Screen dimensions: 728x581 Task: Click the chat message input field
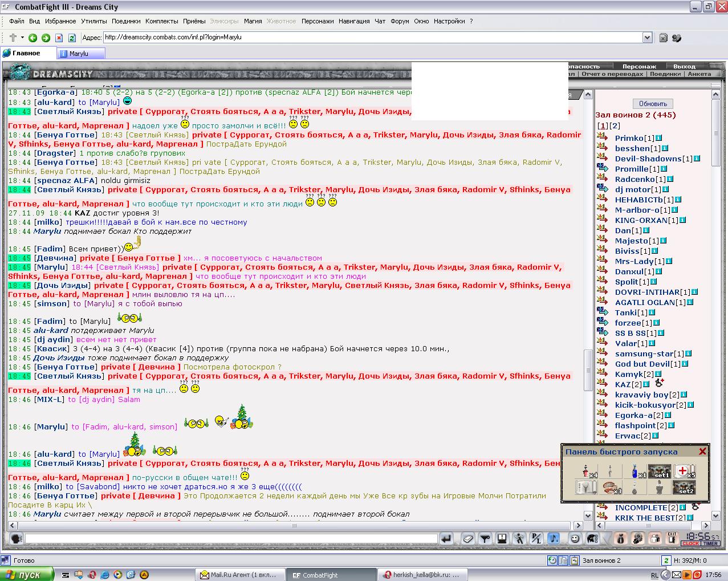(x=231, y=538)
